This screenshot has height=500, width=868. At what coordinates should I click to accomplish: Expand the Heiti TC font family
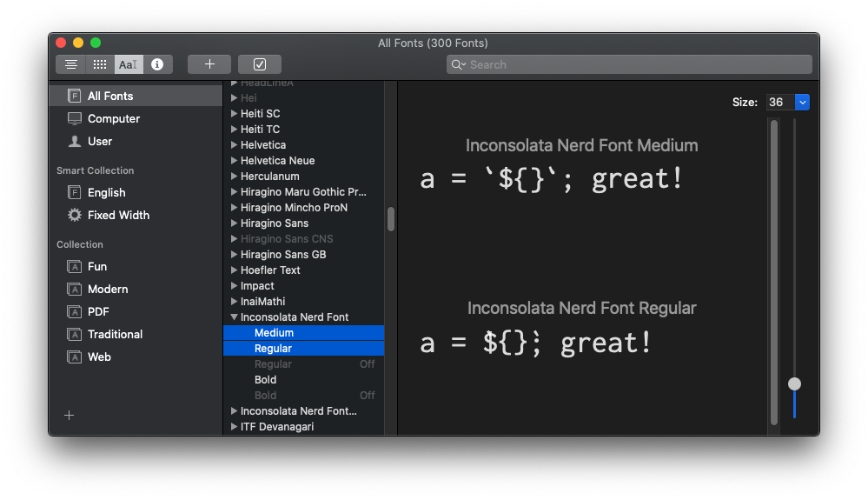tap(235, 129)
